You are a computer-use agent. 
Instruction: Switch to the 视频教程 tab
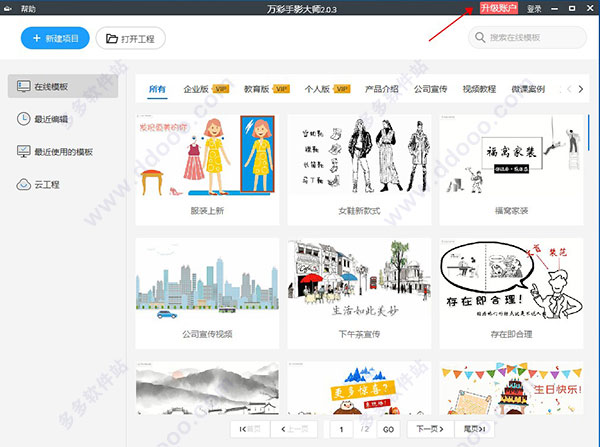click(479, 89)
